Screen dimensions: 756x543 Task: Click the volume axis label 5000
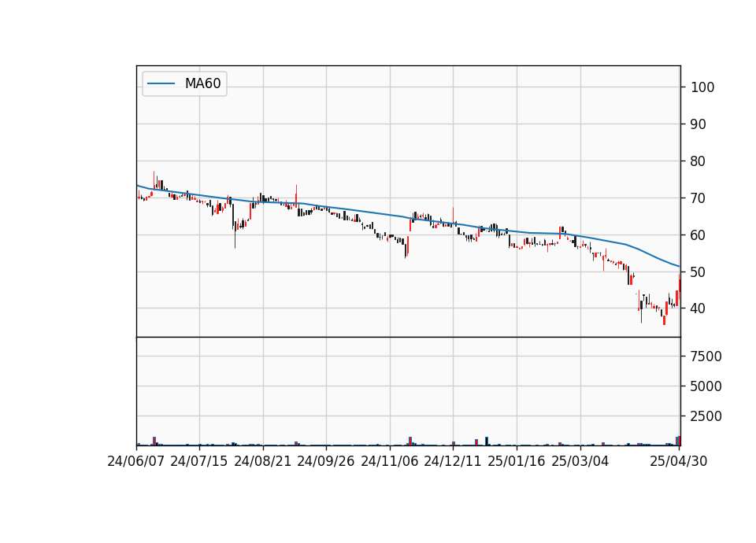[x=706, y=386]
